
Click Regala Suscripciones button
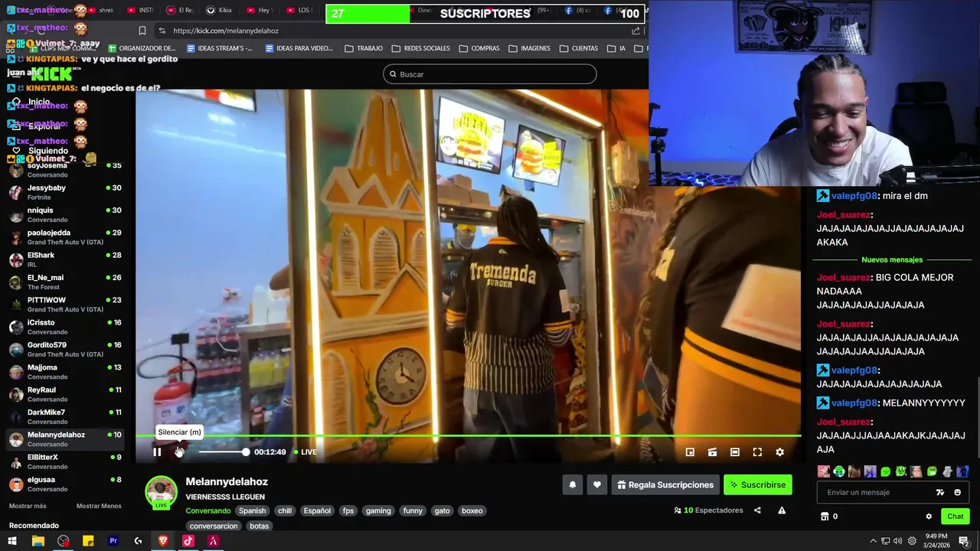click(x=665, y=484)
